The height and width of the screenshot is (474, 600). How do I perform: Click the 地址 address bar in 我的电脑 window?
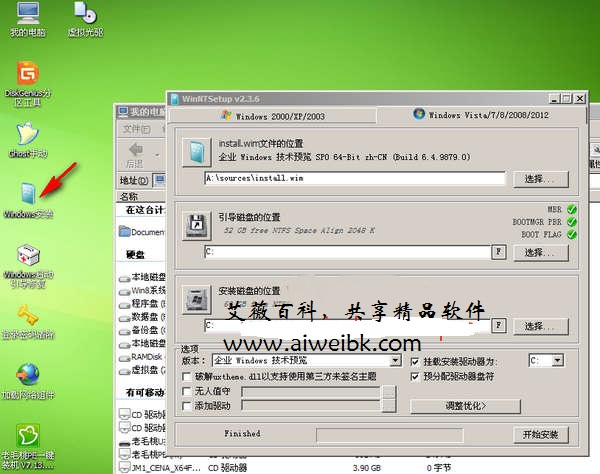[159, 180]
